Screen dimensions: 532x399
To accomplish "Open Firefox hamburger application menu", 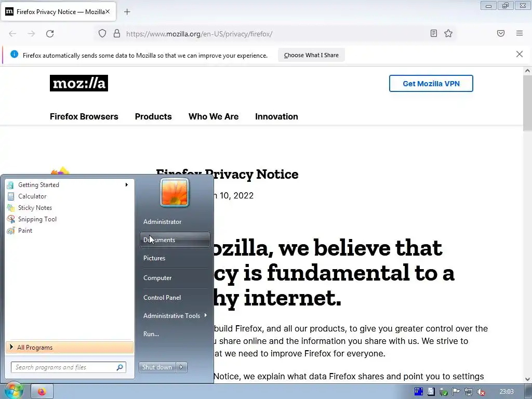I will (520, 33).
